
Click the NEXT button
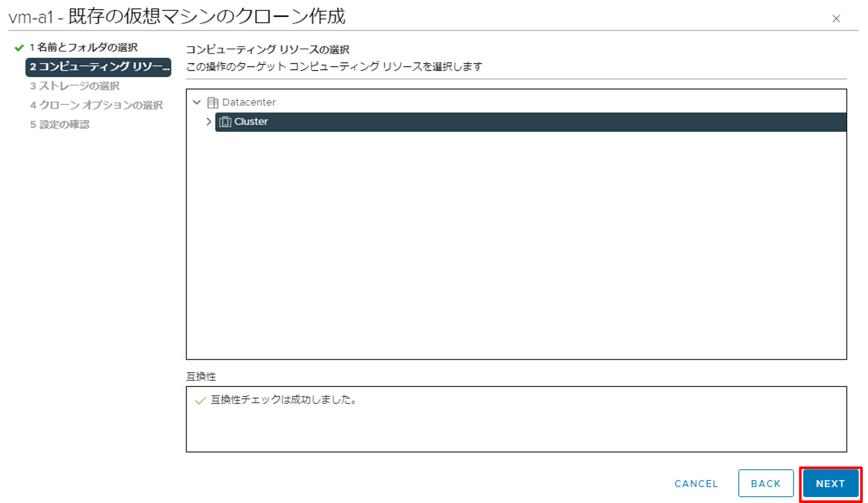(x=830, y=483)
